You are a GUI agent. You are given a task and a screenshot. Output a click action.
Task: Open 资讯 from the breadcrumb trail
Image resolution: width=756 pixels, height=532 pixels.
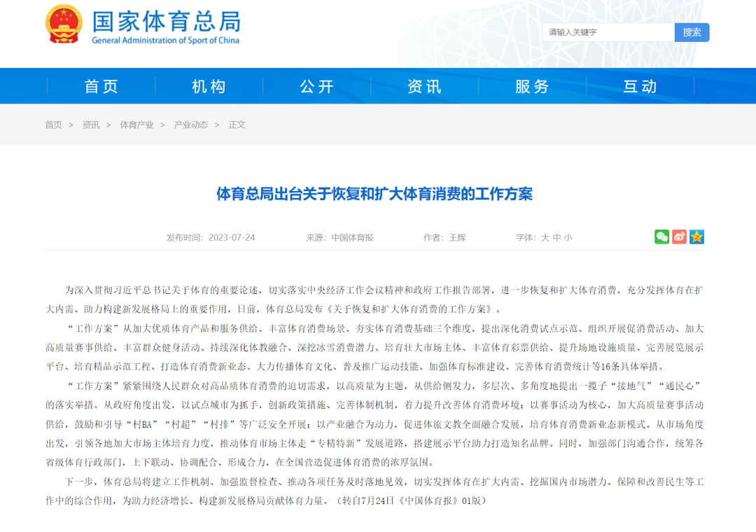click(90, 125)
